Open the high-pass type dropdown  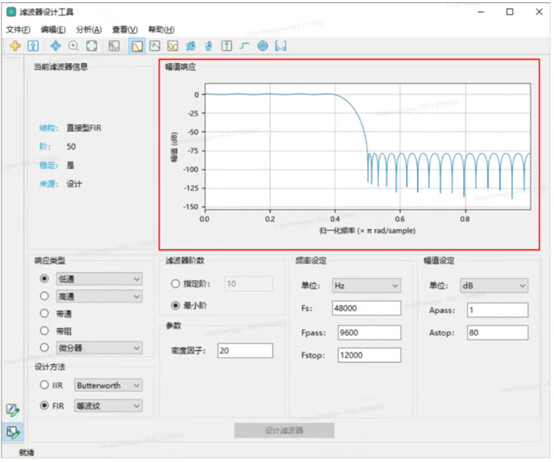(99, 296)
